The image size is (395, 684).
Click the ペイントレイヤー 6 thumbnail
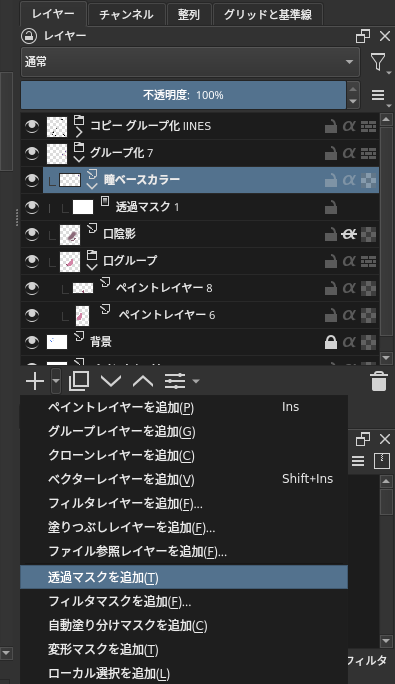[82, 315]
